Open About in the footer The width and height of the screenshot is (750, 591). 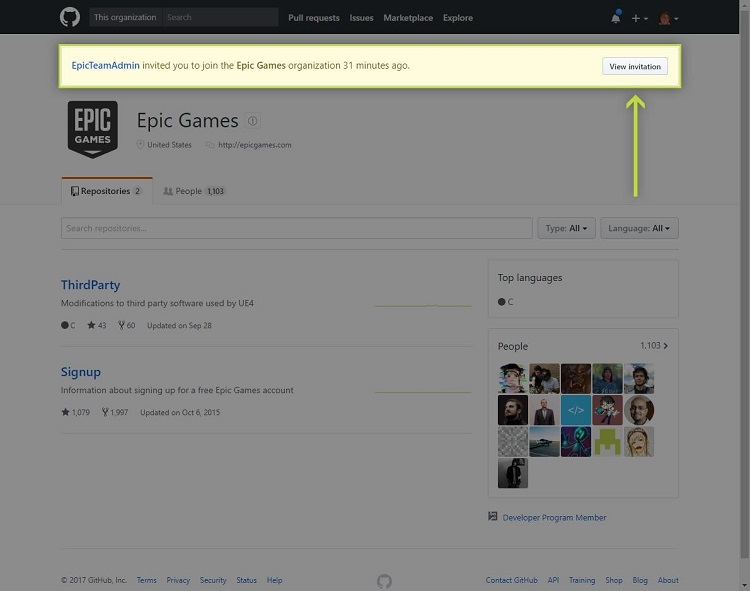click(668, 580)
